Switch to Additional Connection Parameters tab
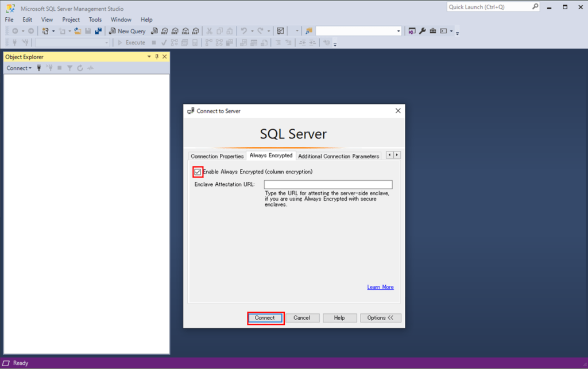Viewport: 588px width, 369px height. [338, 156]
